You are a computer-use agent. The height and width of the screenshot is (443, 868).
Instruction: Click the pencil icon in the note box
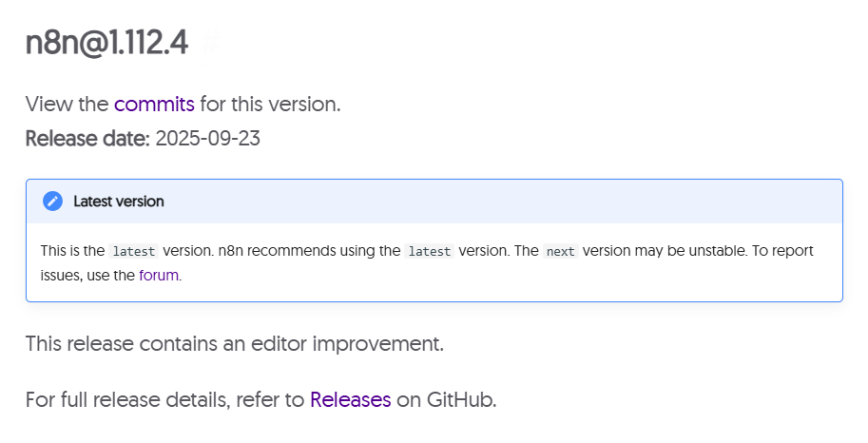point(53,202)
